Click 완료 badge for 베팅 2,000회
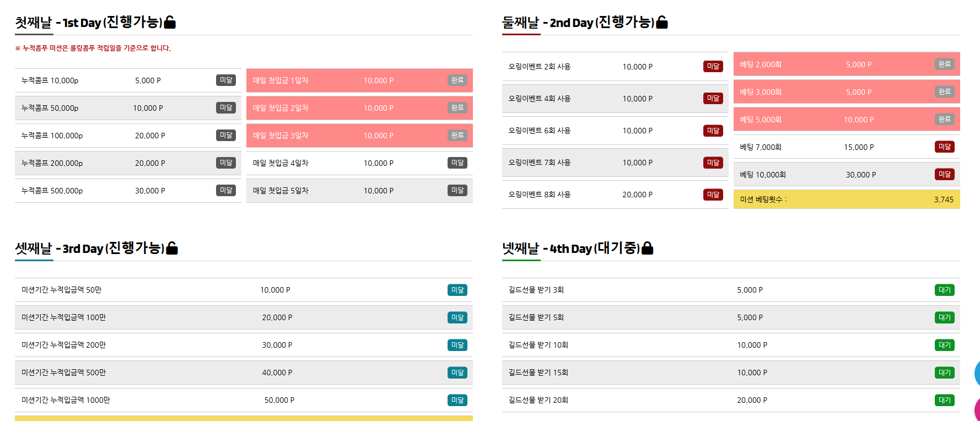 (x=944, y=64)
